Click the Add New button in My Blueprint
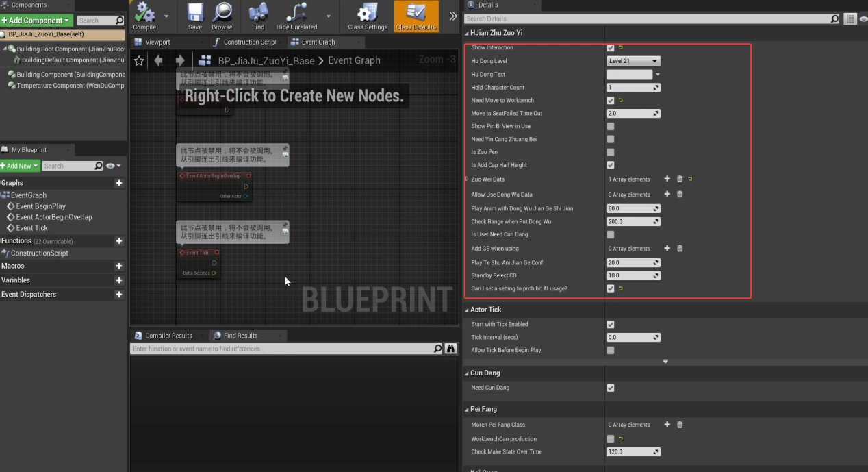 pos(19,166)
